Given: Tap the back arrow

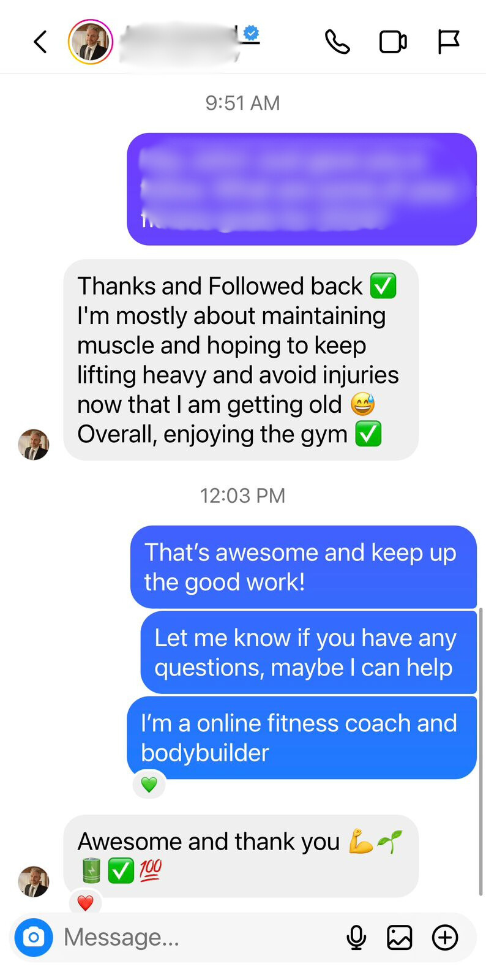Looking at the screenshot, I should (x=40, y=42).
